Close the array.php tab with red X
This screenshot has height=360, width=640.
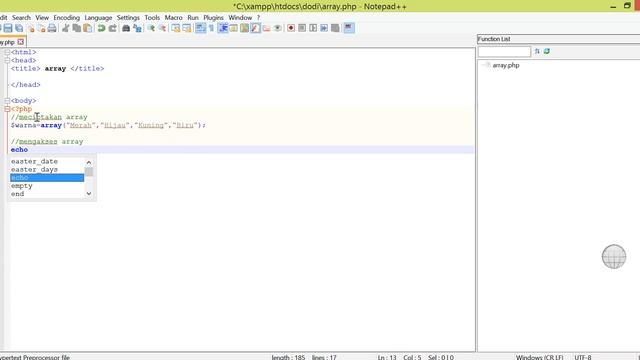(x=21, y=42)
